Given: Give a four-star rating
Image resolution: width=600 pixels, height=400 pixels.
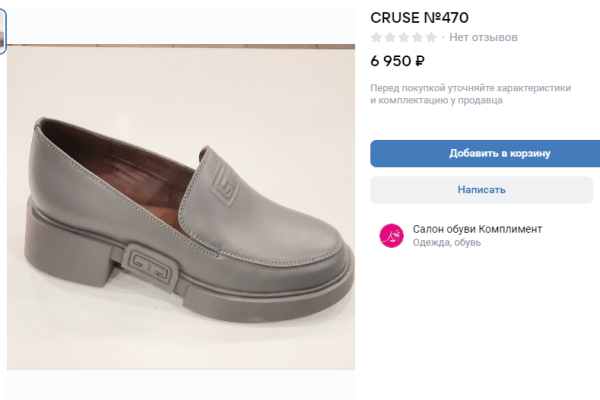Looking at the screenshot, I should pyautogui.click(x=417, y=38).
